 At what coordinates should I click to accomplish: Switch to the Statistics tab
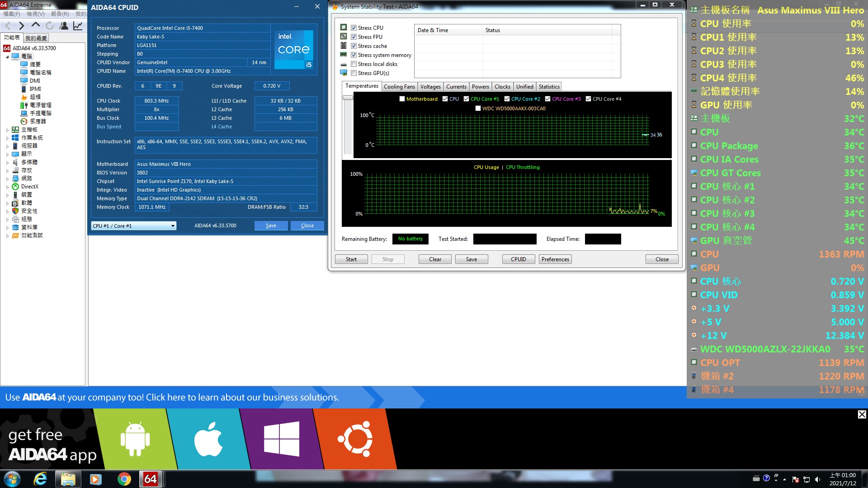[549, 87]
